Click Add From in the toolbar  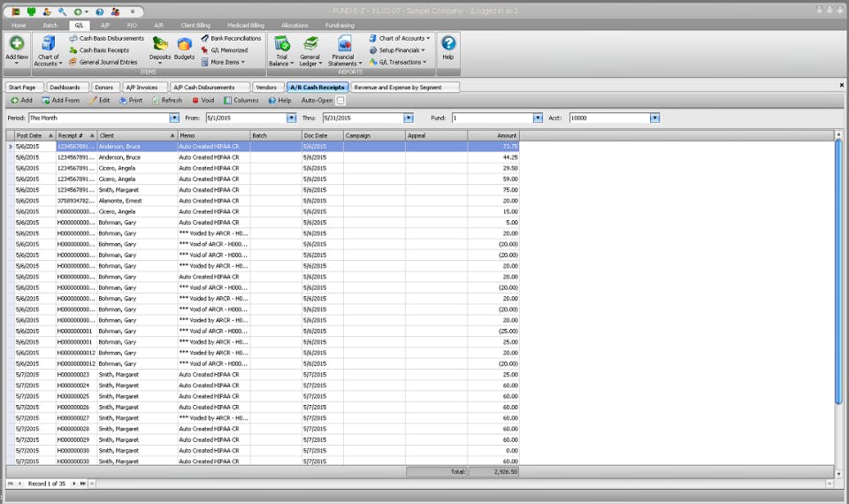61,101
